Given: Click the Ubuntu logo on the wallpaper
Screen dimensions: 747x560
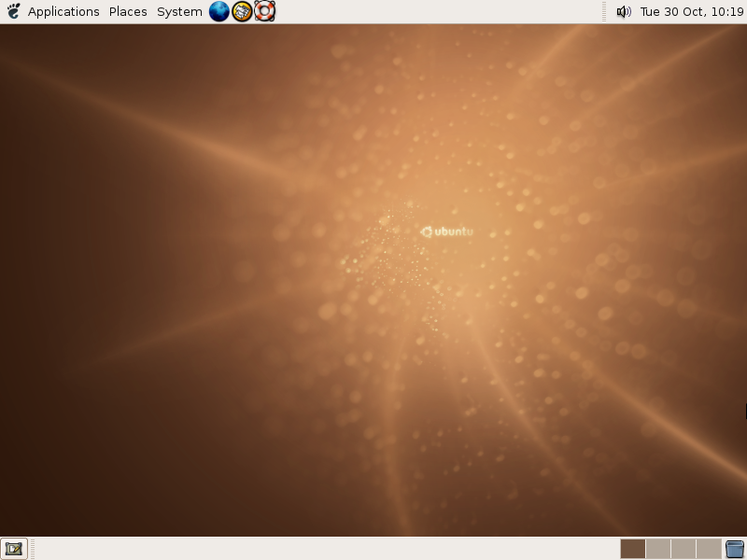Looking at the screenshot, I should pos(446,231).
